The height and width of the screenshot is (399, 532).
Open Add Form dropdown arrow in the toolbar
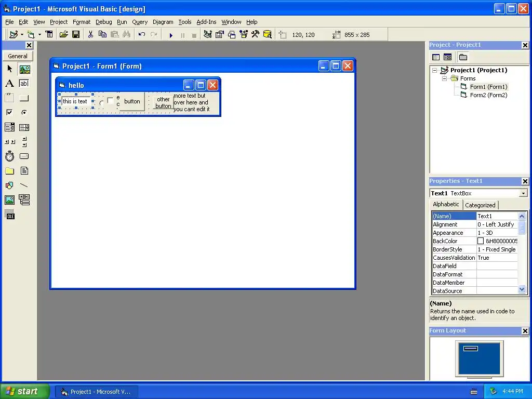pos(39,35)
